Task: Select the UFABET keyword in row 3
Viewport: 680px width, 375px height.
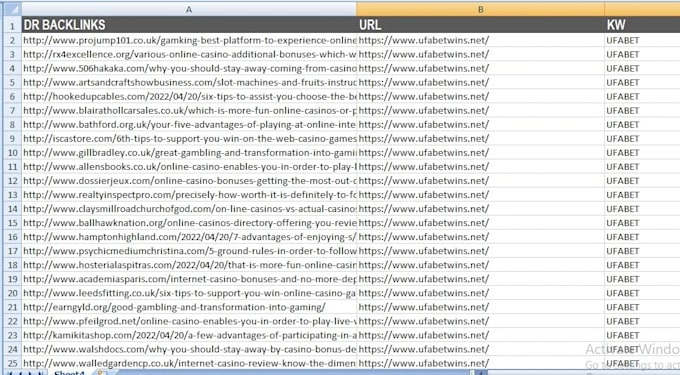Action: tap(623, 55)
